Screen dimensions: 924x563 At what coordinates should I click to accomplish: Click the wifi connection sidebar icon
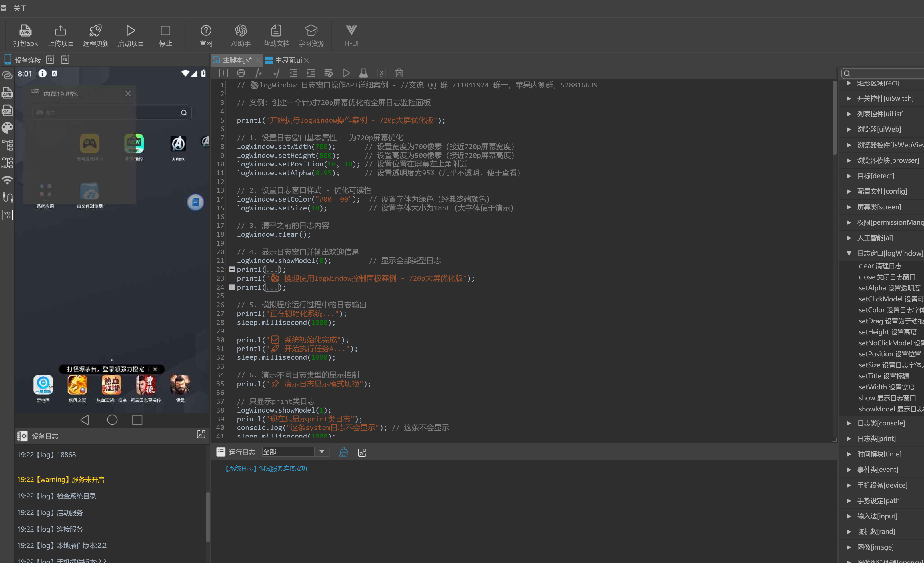pos(7,180)
